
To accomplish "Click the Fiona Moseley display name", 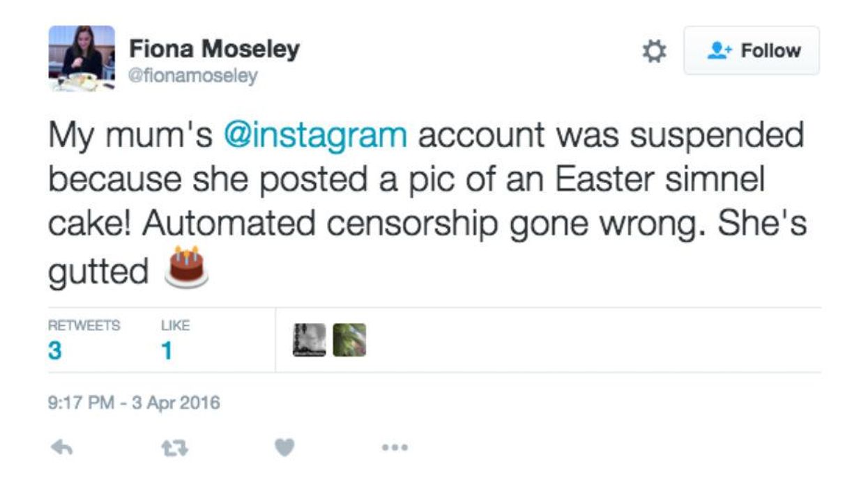I will click(214, 49).
